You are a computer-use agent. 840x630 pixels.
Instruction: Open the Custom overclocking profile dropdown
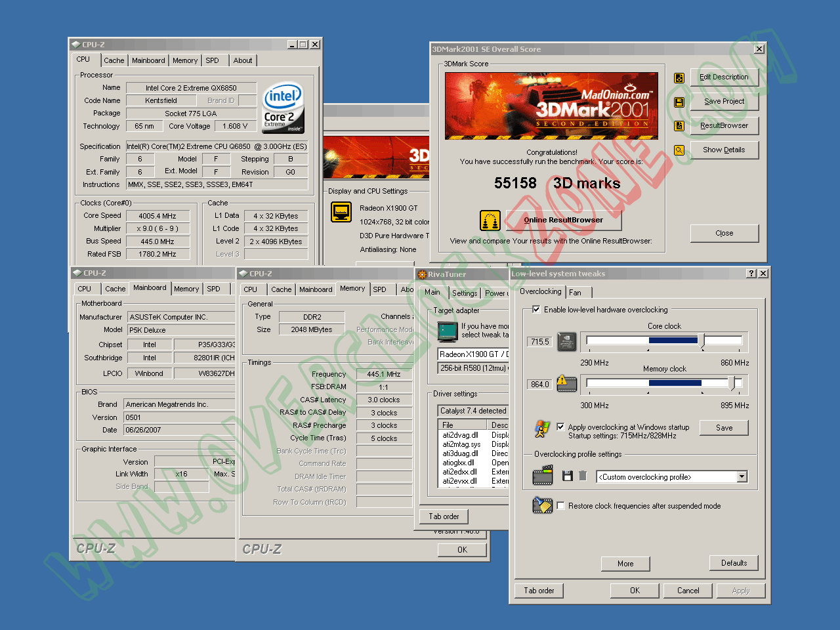[x=742, y=477]
